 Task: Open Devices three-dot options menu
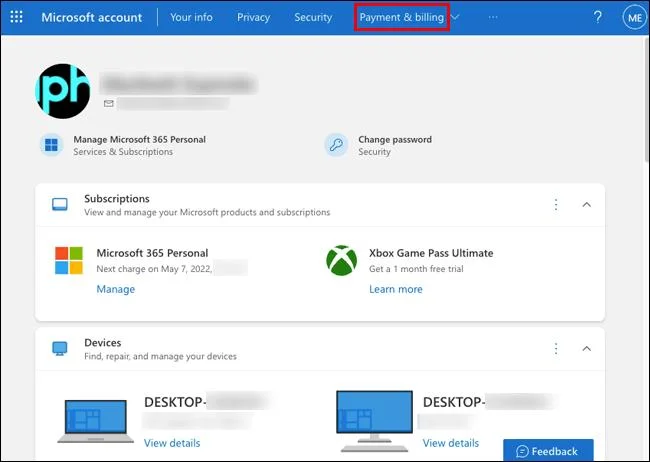(556, 348)
